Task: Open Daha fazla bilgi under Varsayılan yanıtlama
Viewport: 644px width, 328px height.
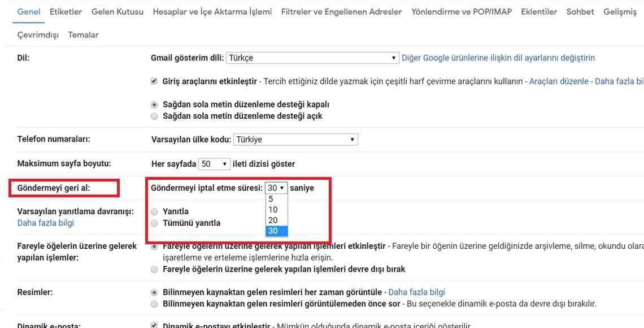Action: pyautogui.click(x=45, y=223)
